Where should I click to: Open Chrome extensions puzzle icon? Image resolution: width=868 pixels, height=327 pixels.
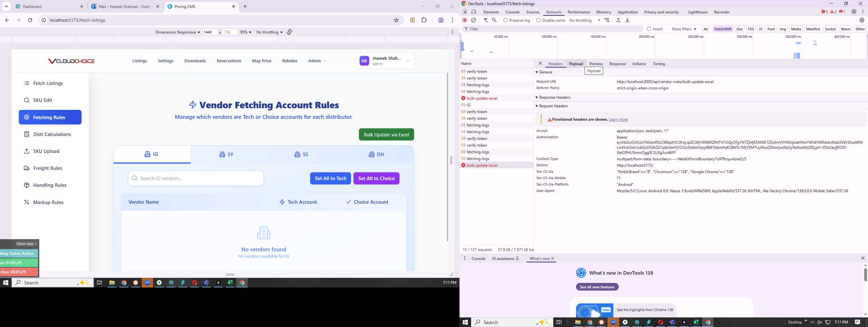pos(424,20)
